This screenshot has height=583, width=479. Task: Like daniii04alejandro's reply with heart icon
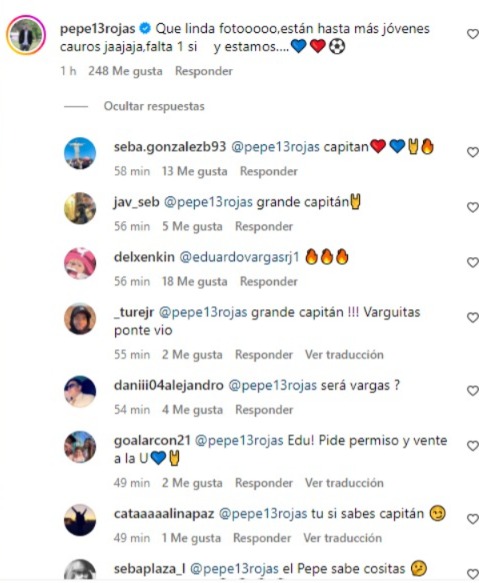pyautogui.click(x=473, y=390)
